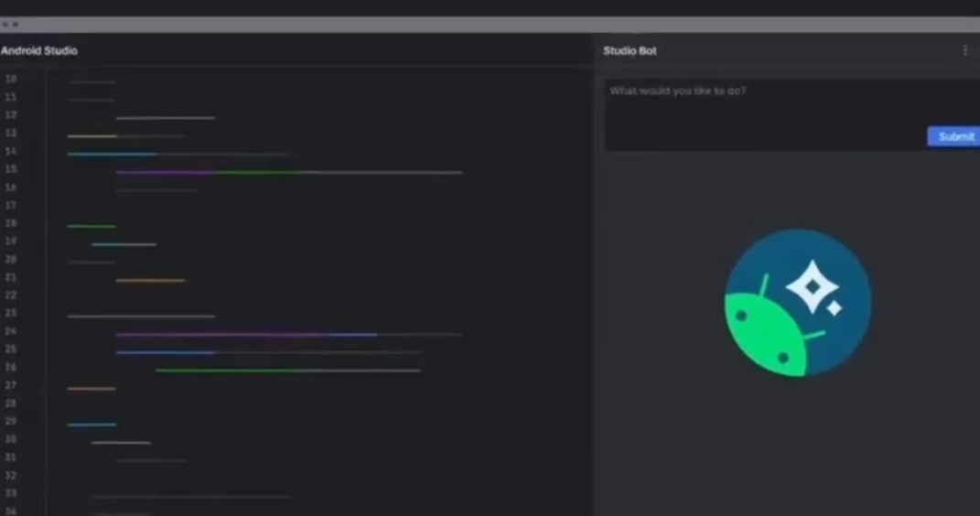Select the Android Studio panel title
Image resolution: width=980 pixels, height=516 pixels.
point(39,50)
